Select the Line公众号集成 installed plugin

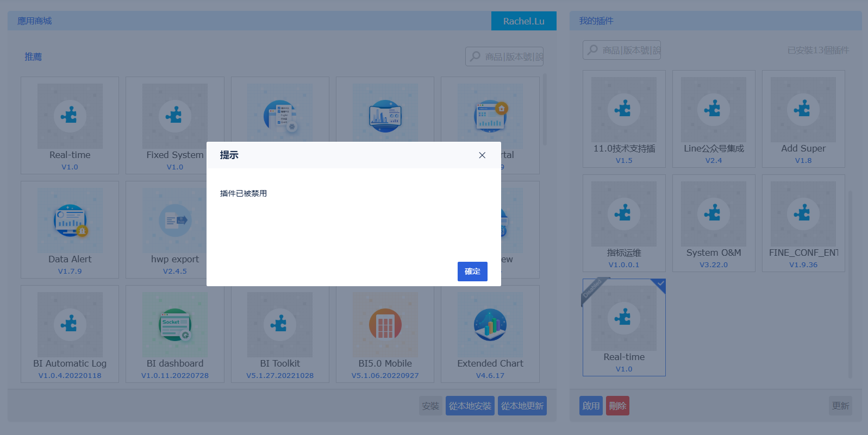click(x=714, y=119)
